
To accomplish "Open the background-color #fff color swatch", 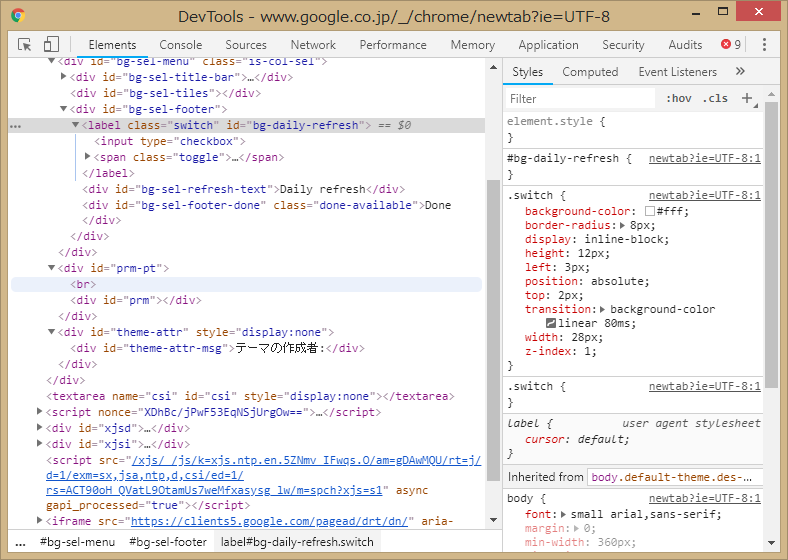I will [x=649, y=212].
